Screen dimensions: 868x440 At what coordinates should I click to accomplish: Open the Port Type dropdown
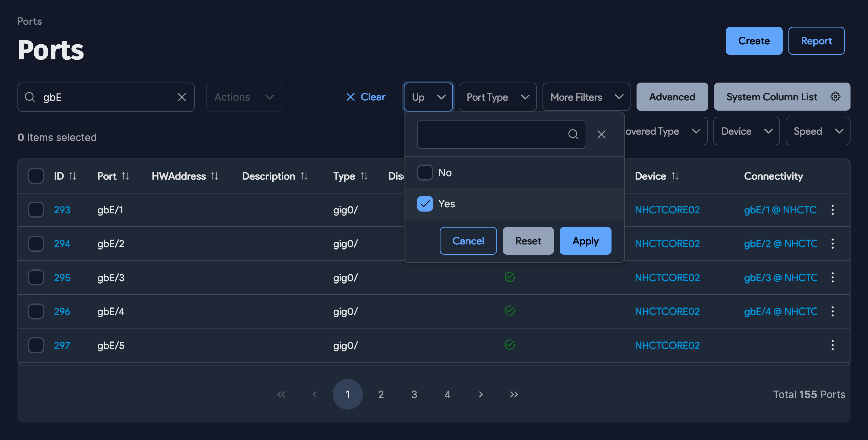497,97
